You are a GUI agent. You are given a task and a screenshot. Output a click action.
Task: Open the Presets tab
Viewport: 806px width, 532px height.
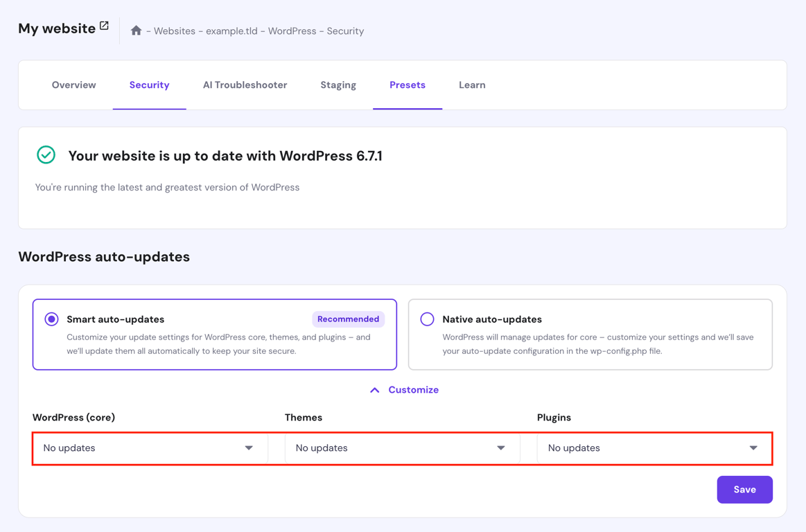408,85
